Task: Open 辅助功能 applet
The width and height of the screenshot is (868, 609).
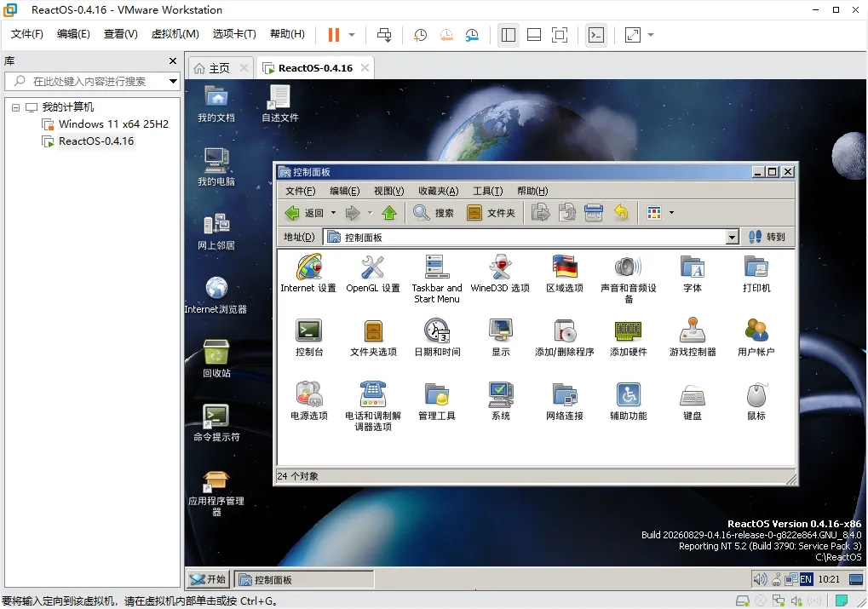Action: (x=629, y=401)
